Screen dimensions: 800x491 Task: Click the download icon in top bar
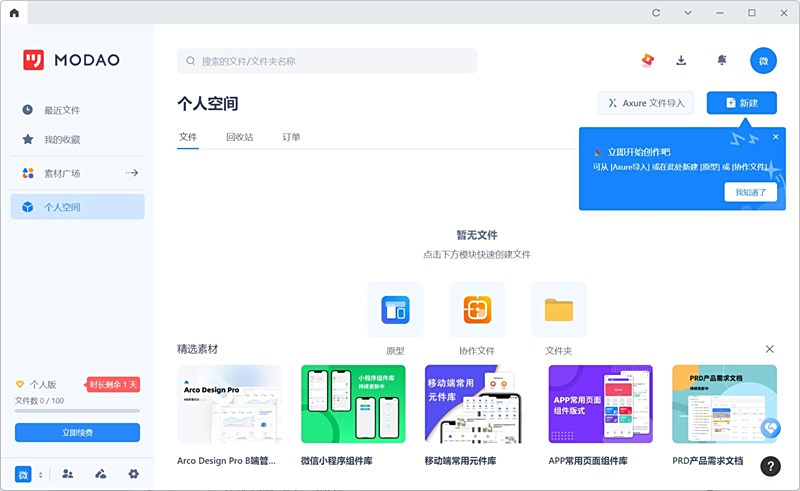coord(681,60)
